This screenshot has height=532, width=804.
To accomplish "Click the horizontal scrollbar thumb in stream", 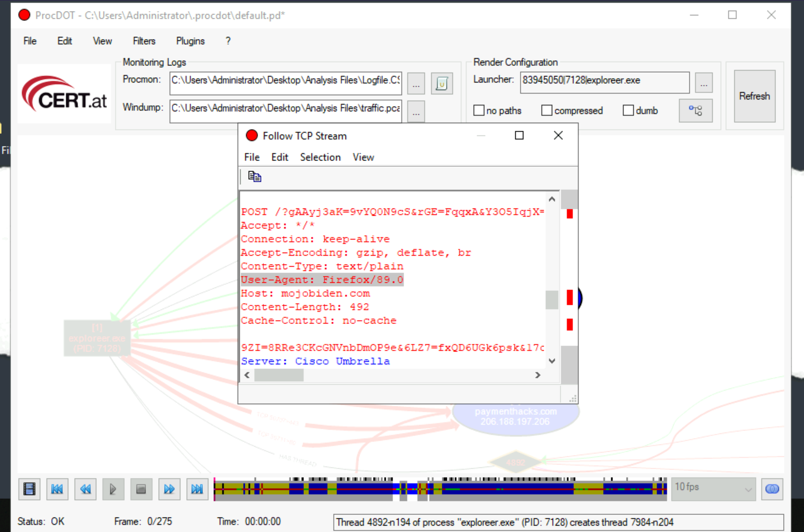I will tap(279, 375).
